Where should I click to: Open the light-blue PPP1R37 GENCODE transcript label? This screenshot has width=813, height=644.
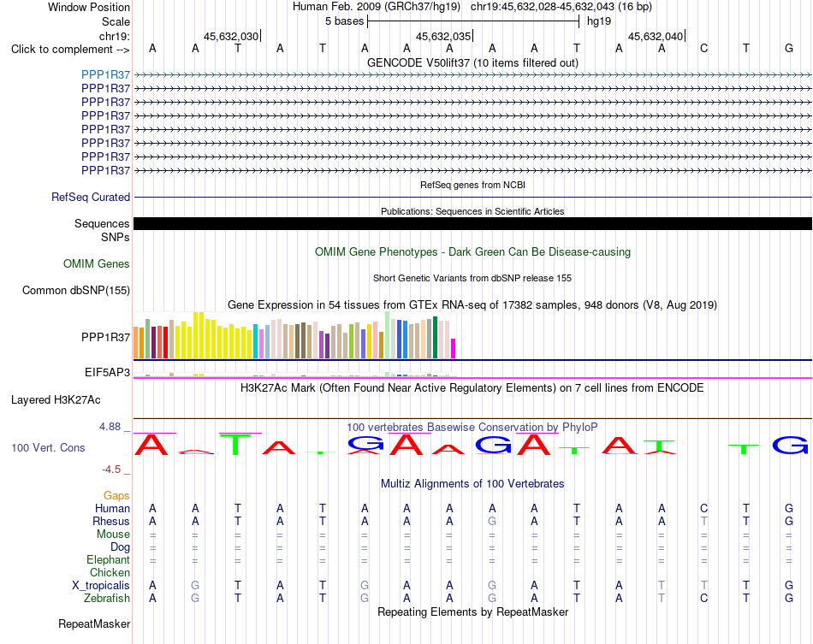(105, 74)
